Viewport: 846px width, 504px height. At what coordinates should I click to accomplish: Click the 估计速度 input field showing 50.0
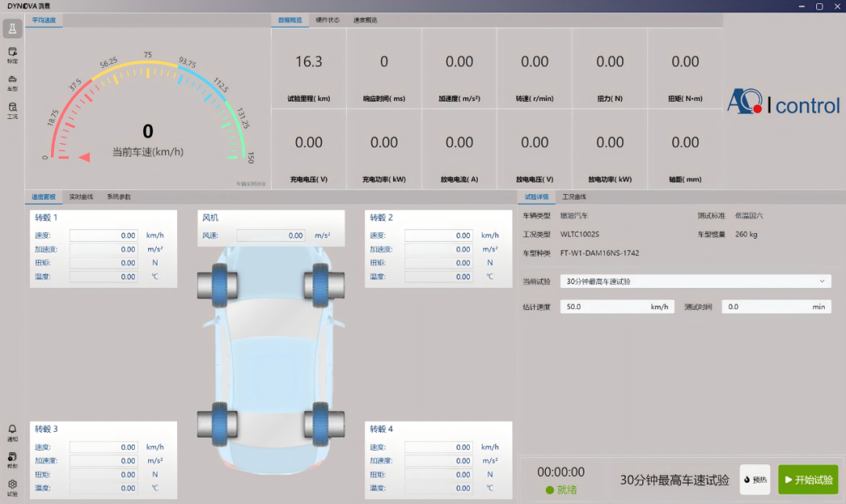616,307
